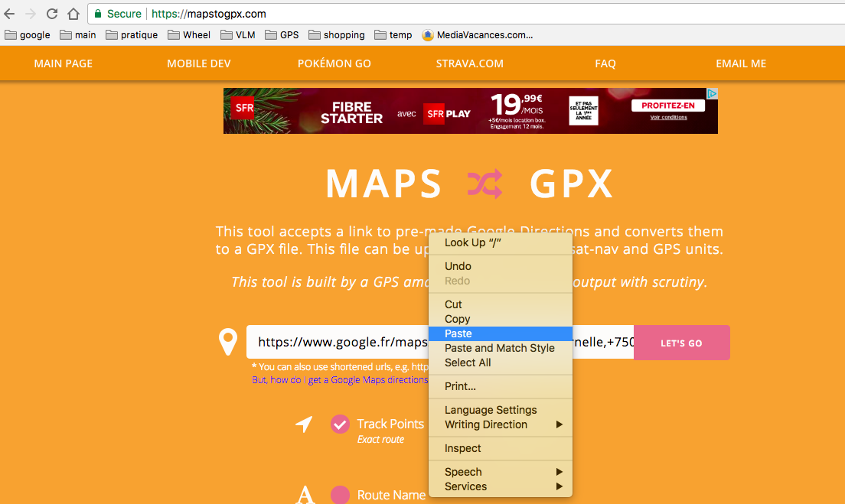
Task: Open the MOBILE DEV nav link
Action: (x=199, y=63)
